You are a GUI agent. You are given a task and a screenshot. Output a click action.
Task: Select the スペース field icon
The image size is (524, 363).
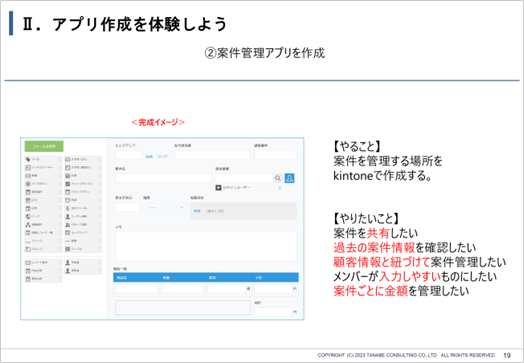pyautogui.click(x=28, y=241)
